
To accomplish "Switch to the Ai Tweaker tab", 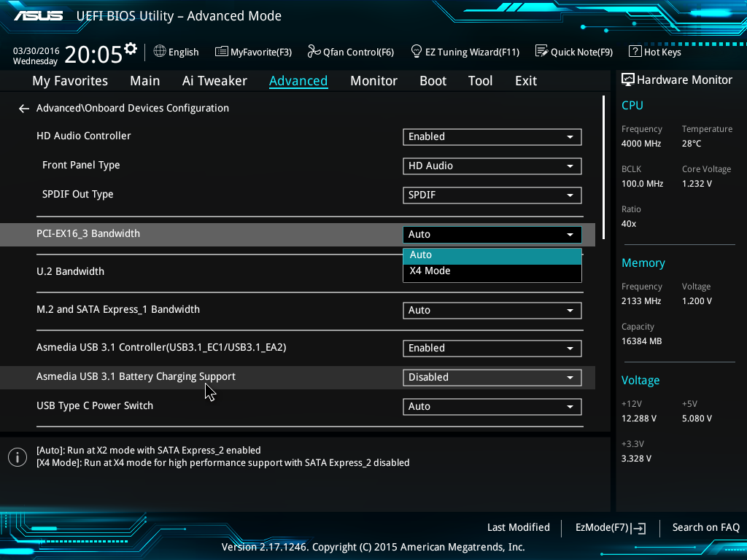I will click(214, 81).
